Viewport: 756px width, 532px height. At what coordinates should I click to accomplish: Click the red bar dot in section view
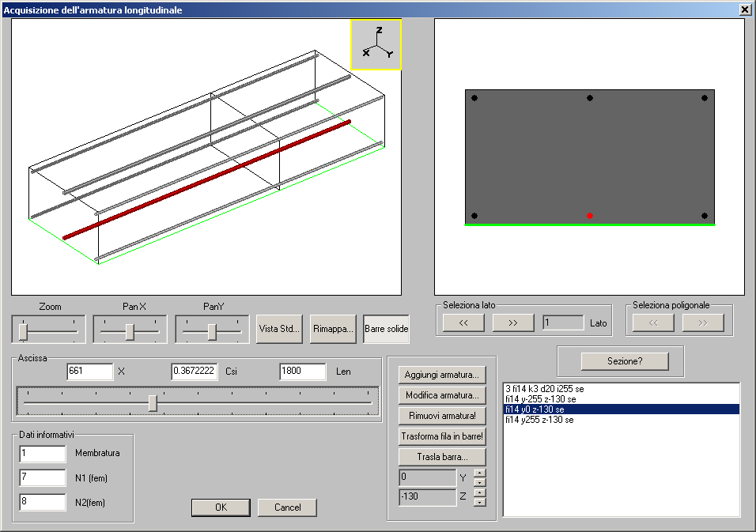pyautogui.click(x=590, y=216)
